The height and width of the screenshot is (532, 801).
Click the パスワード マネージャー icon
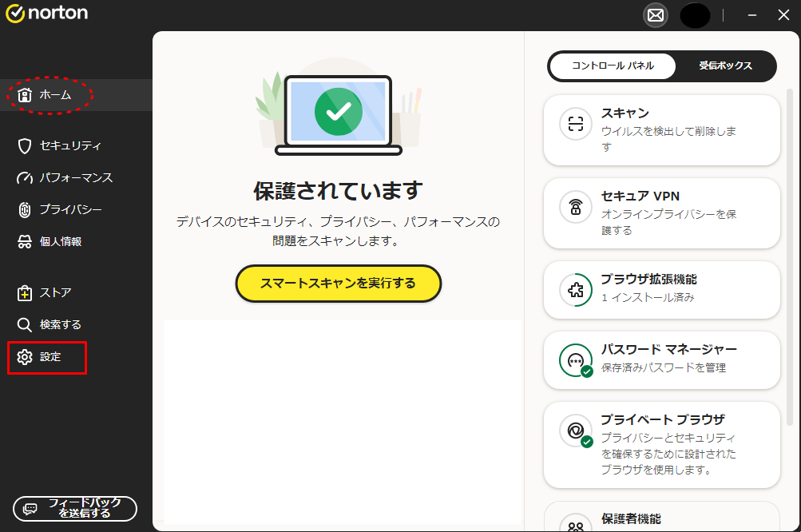tap(576, 360)
